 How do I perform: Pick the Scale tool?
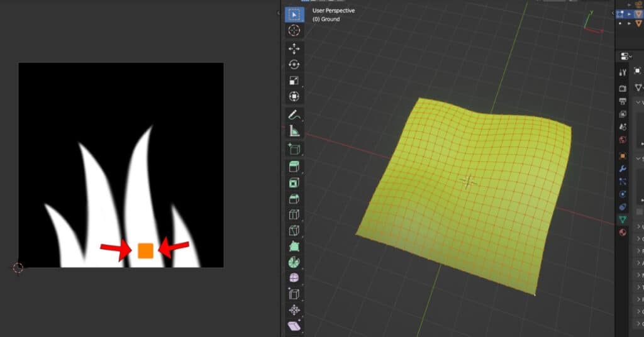coord(294,80)
